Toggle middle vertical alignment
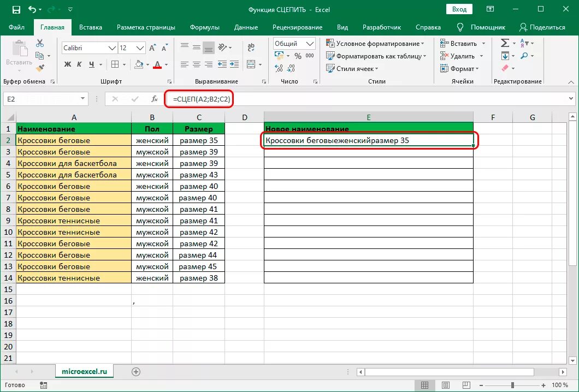The height and width of the screenshot is (392, 579). tap(197, 47)
